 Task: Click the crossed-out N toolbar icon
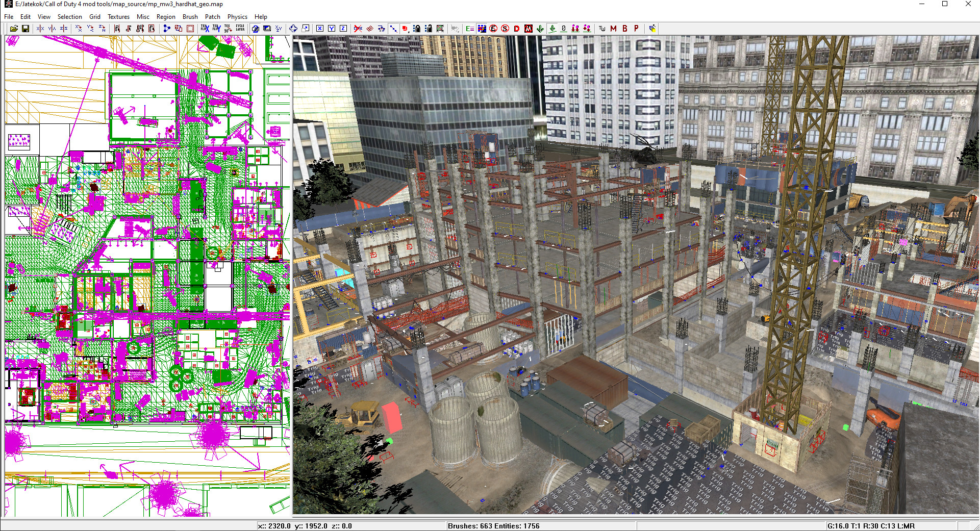pyautogui.click(x=529, y=29)
